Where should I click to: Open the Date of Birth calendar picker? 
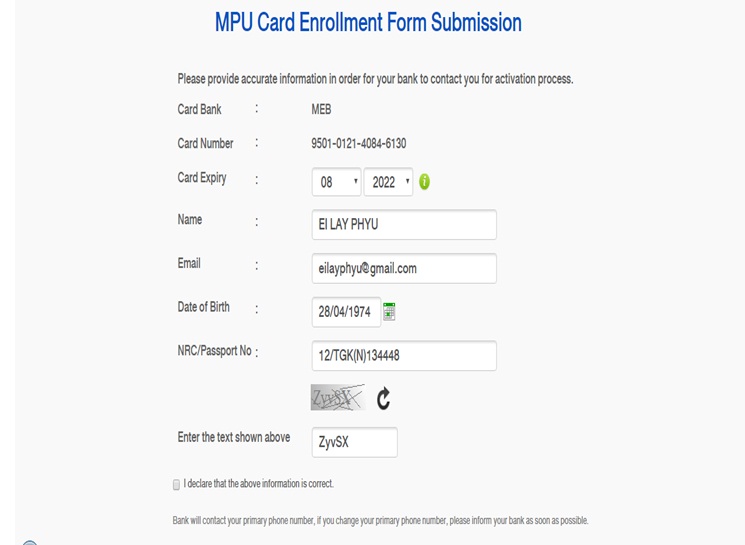pyautogui.click(x=389, y=311)
